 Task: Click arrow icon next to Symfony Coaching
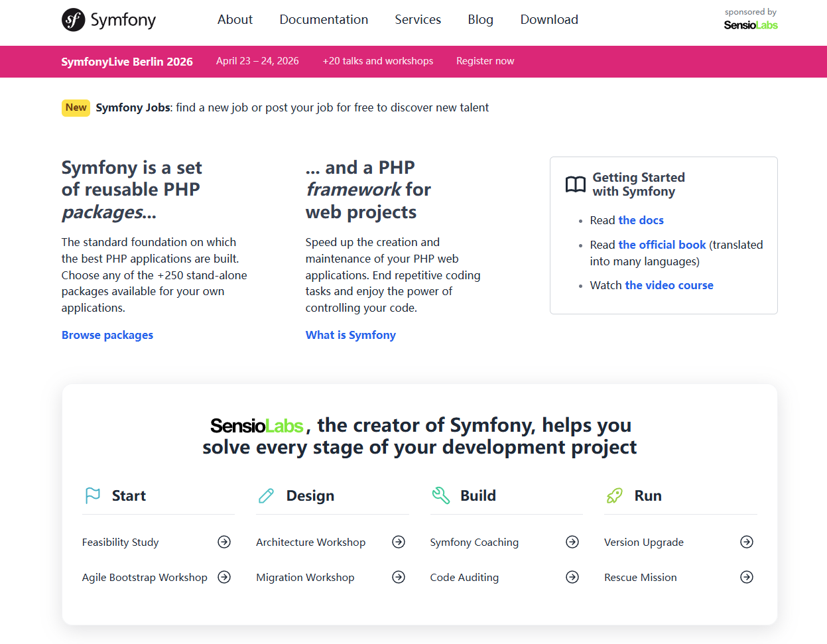tap(572, 542)
